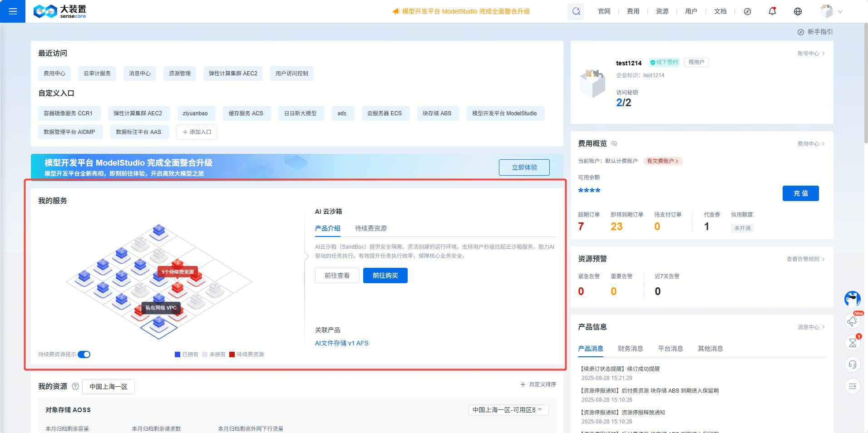This screenshot has width=868, height=433.
Task: Open the hamburger menu at top left
Action: (x=12, y=11)
